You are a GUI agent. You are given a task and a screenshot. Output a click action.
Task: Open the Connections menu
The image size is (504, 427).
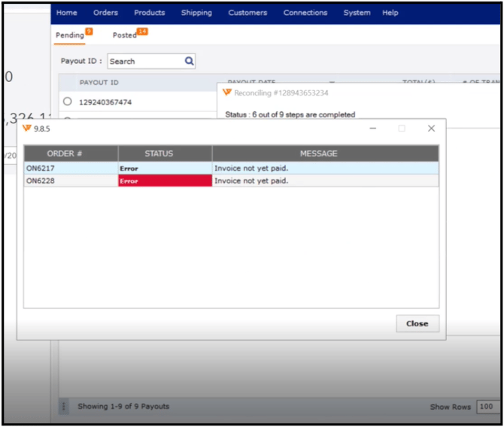pyautogui.click(x=305, y=13)
